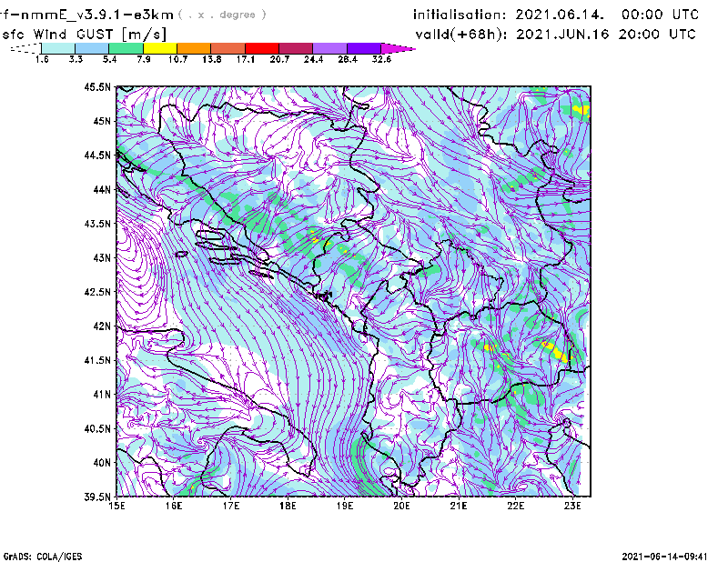Click the 'GrADS: COLA/IGES' credit text

tap(43, 557)
